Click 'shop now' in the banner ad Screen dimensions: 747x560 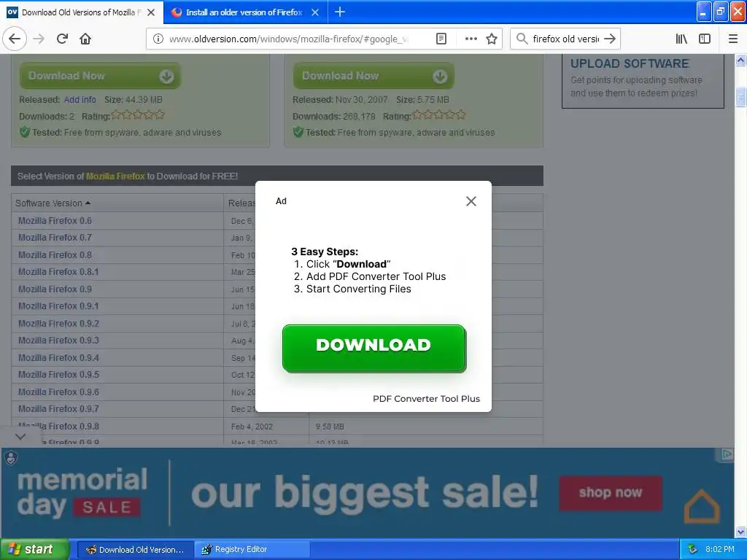click(611, 492)
